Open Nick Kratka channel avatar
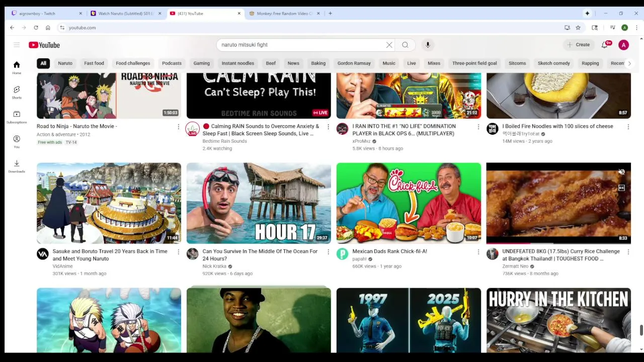This screenshot has height=362, width=644. coord(192,254)
